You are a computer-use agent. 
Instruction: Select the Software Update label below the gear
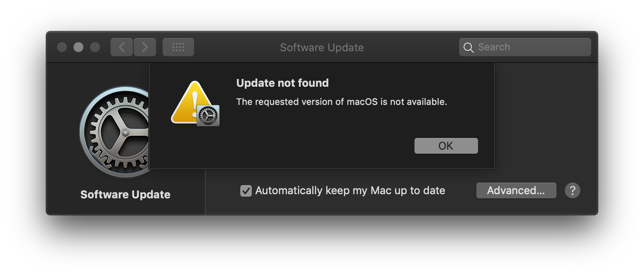[x=125, y=195]
